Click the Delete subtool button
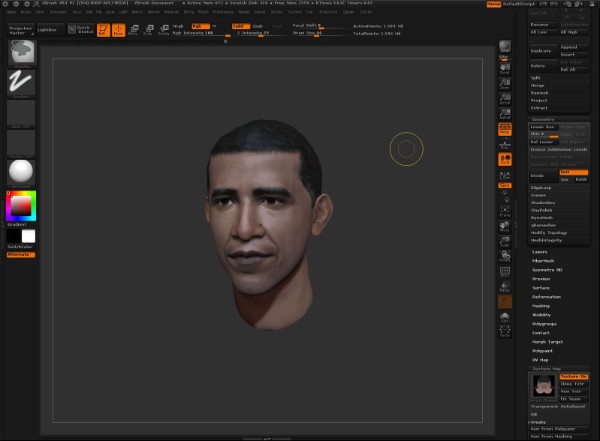The image size is (600, 441). (x=544, y=66)
